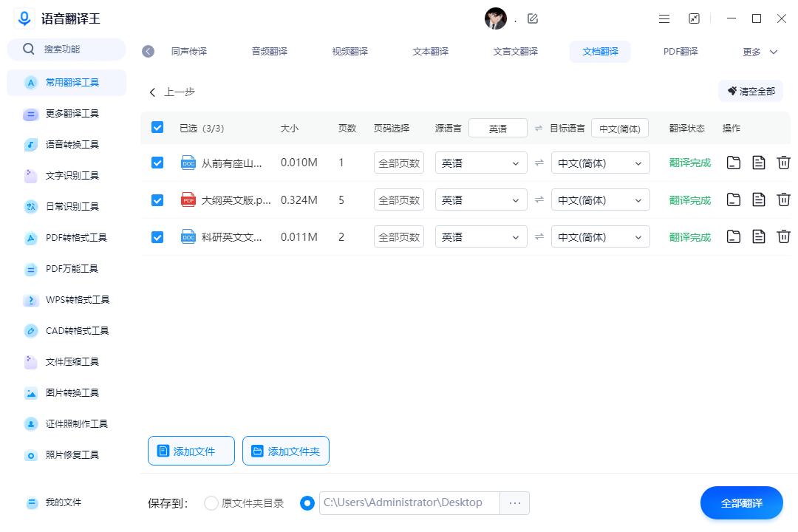798x532 pixels.
Task: Expand the 更多 tabs dropdown
Action: 760,52
